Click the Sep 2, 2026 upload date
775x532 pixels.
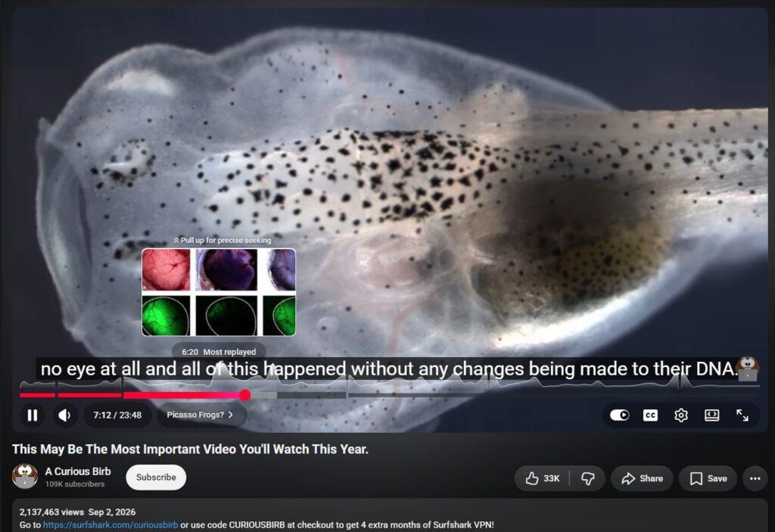click(112, 512)
